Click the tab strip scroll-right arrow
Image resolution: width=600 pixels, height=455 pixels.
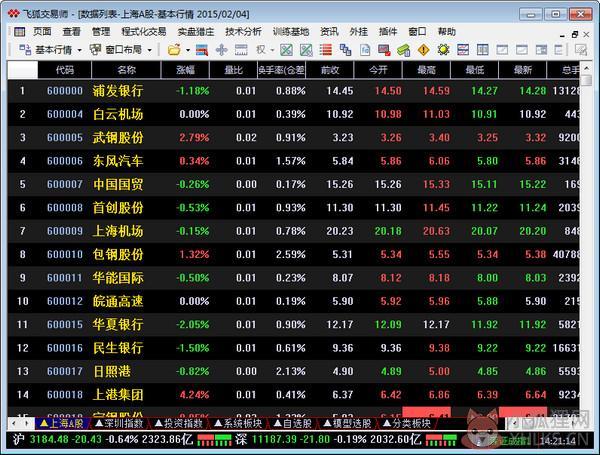point(26,423)
